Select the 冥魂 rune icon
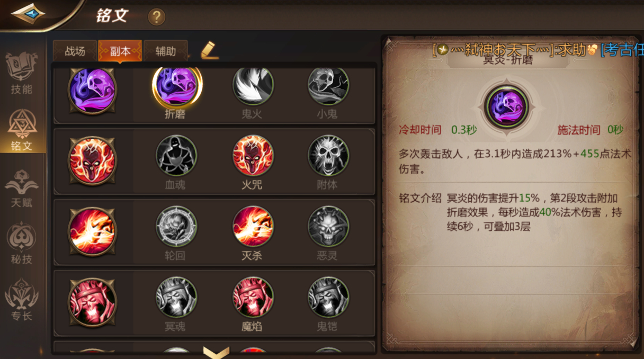 pos(176,297)
